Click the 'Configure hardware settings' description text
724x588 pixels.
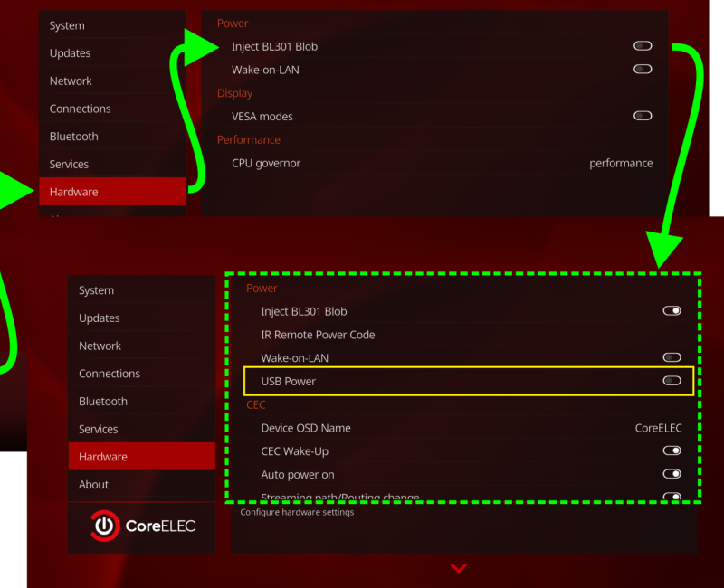pyautogui.click(x=297, y=512)
